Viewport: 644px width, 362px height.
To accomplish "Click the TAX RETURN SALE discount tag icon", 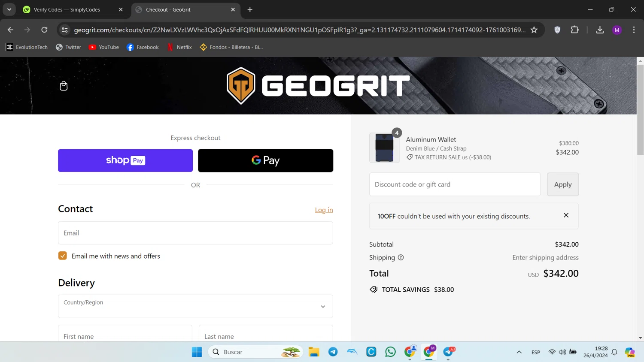I will 410,157.
